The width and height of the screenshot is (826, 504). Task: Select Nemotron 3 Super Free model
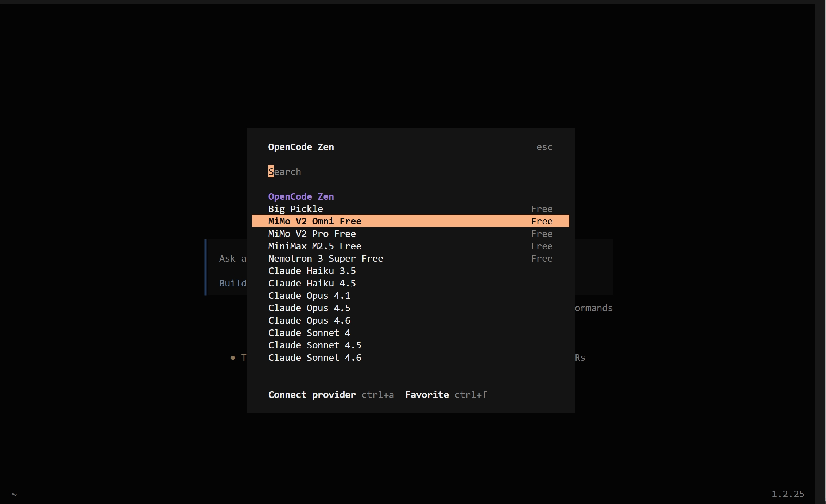(410, 258)
